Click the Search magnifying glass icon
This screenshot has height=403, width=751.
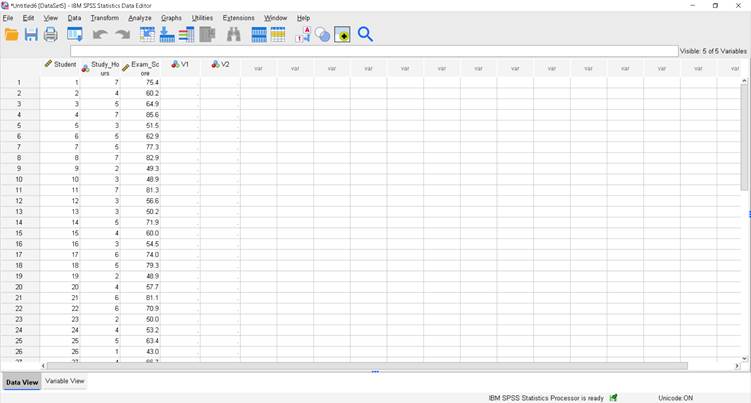click(365, 35)
